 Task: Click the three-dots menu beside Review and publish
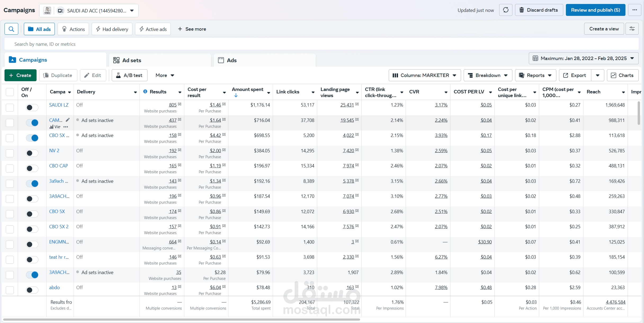[x=634, y=10]
